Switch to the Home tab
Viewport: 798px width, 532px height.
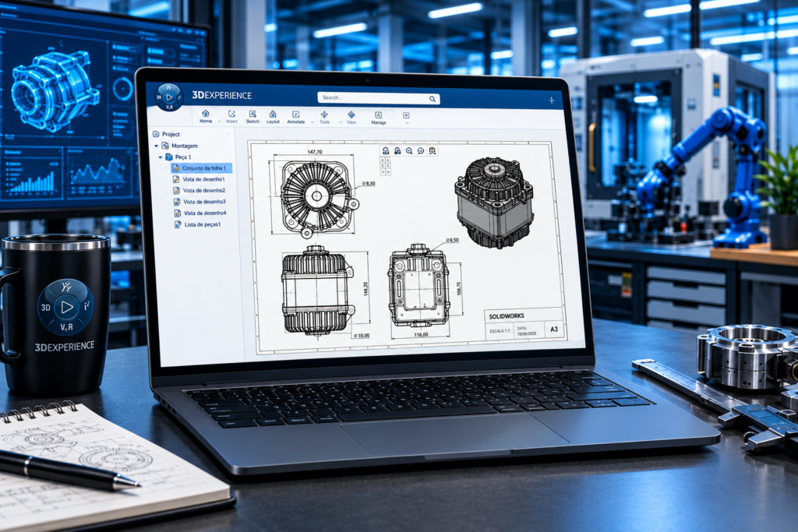coord(206,117)
